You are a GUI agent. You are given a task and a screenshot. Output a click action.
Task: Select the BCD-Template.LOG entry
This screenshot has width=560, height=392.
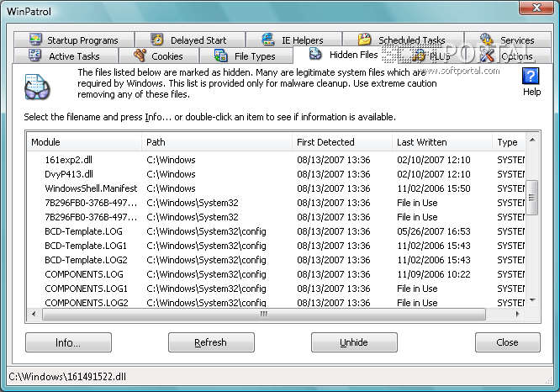[x=276, y=231]
